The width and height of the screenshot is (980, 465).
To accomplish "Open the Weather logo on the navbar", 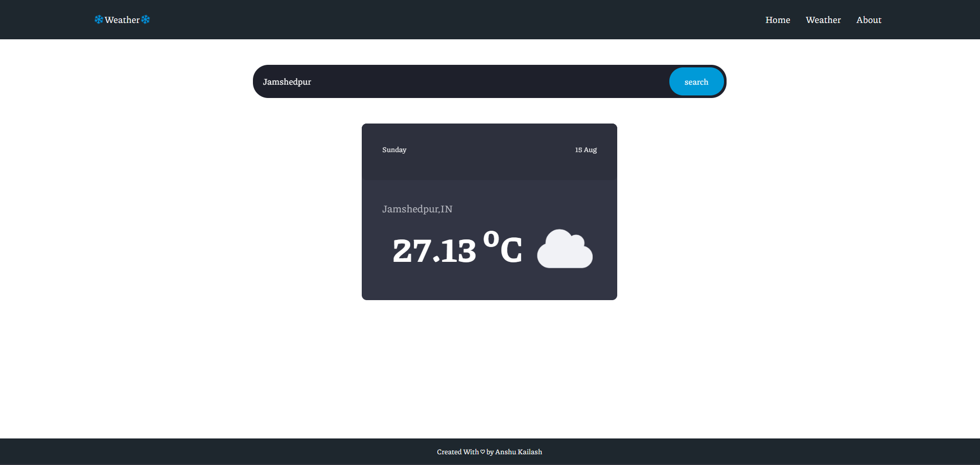I will [122, 19].
